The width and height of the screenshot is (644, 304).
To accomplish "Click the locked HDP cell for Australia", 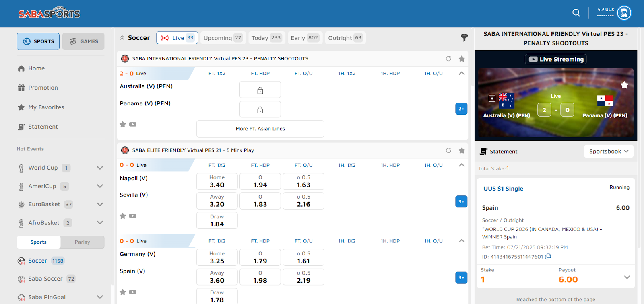I will (x=260, y=90).
